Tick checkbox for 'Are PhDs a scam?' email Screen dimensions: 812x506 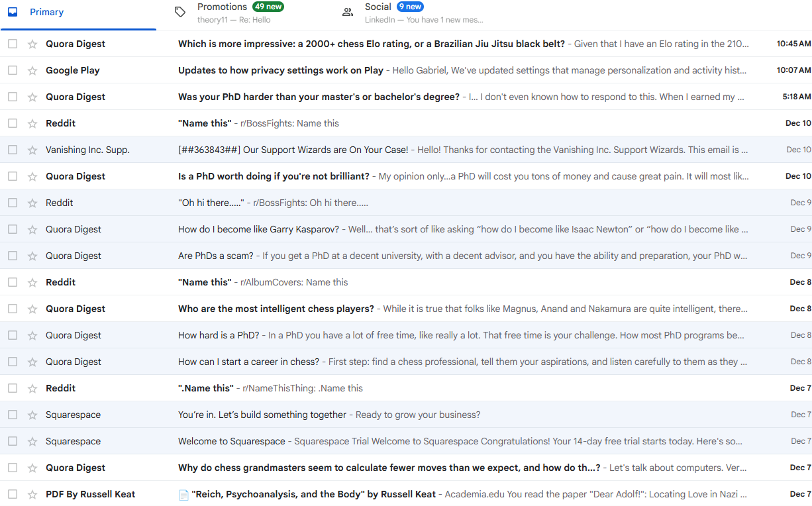point(13,256)
